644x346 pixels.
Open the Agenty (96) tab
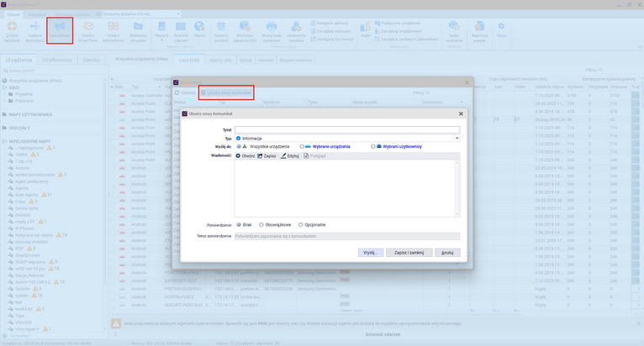pyautogui.click(x=220, y=60)
